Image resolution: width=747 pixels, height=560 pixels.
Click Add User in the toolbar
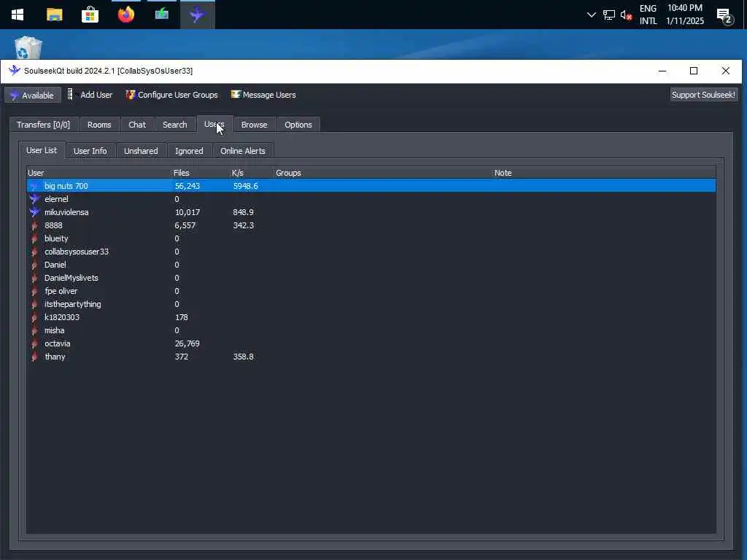pos(90,95)
